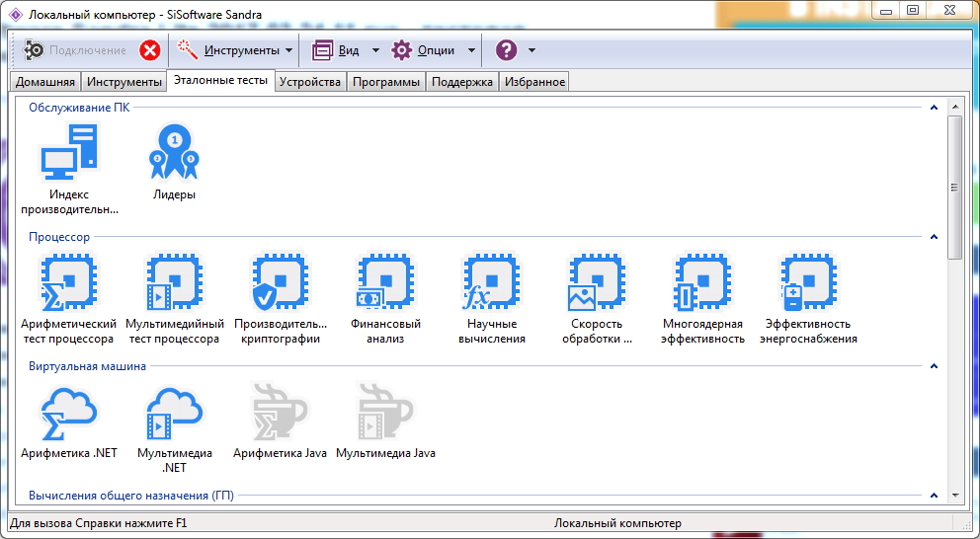Collapse the Виртуальная машина section
The width and height of the screenshot is (980, 539).
[x=934, y=366]
